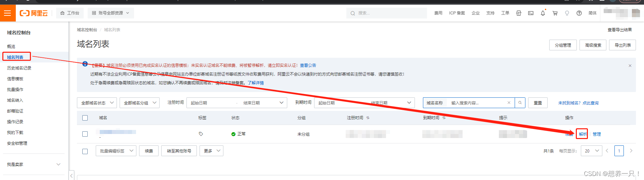Collapse the sidebar with the arrow handle
Viewport: 644px width, 180px height.
71,175
